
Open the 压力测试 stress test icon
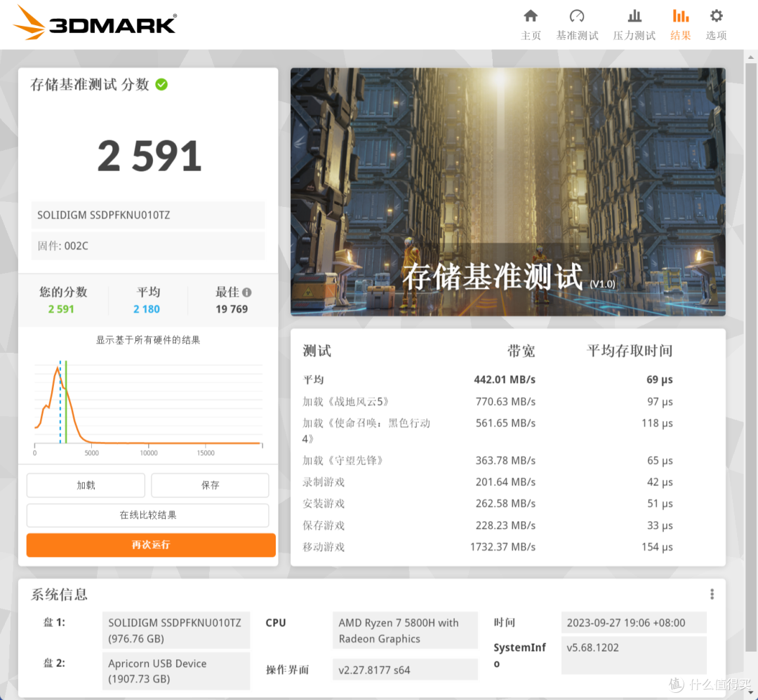click(634, 16)
